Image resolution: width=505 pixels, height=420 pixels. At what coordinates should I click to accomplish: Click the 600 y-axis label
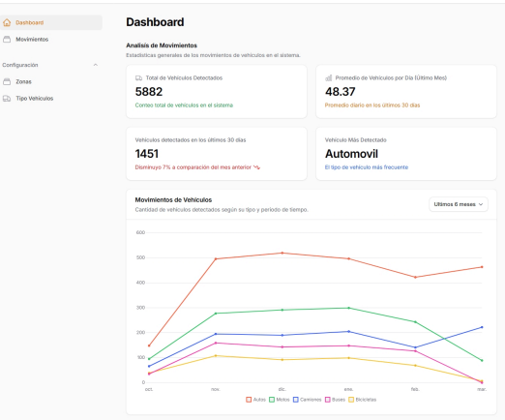(140, 232)
